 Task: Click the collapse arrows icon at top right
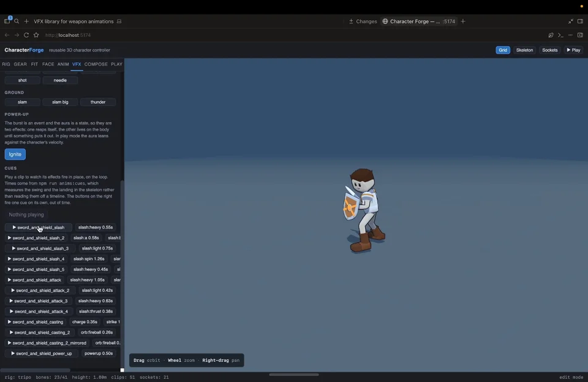[x=570, y=21]
